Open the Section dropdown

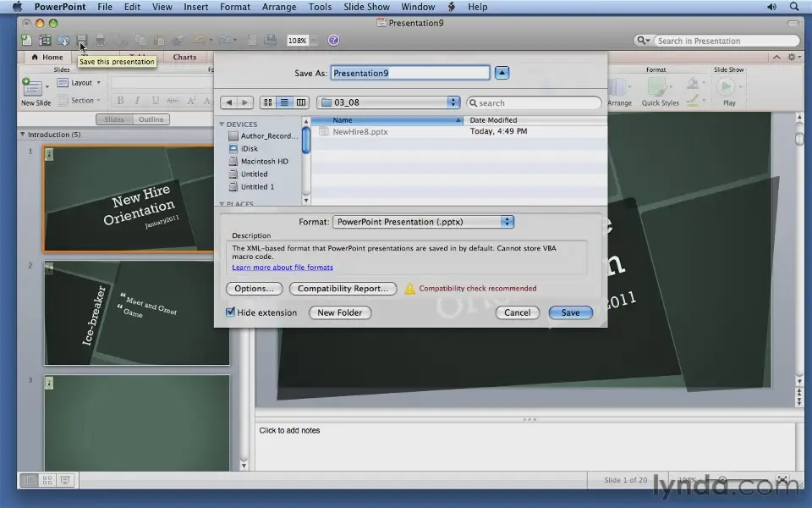pos(79,101)
